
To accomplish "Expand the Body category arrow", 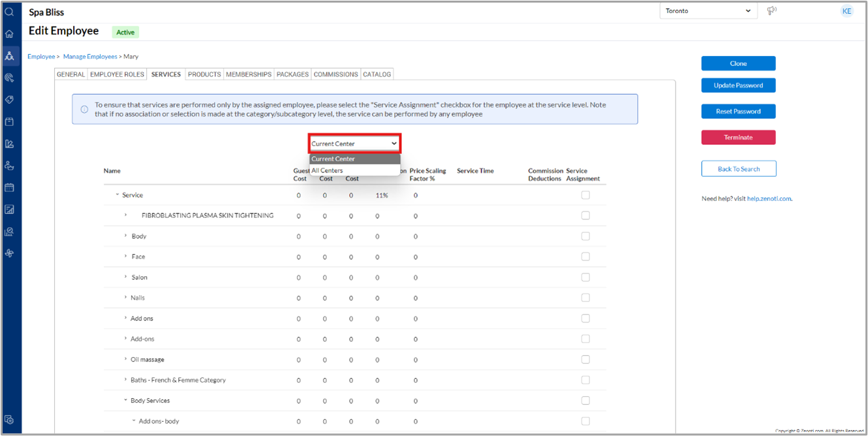I will (125, 236).
